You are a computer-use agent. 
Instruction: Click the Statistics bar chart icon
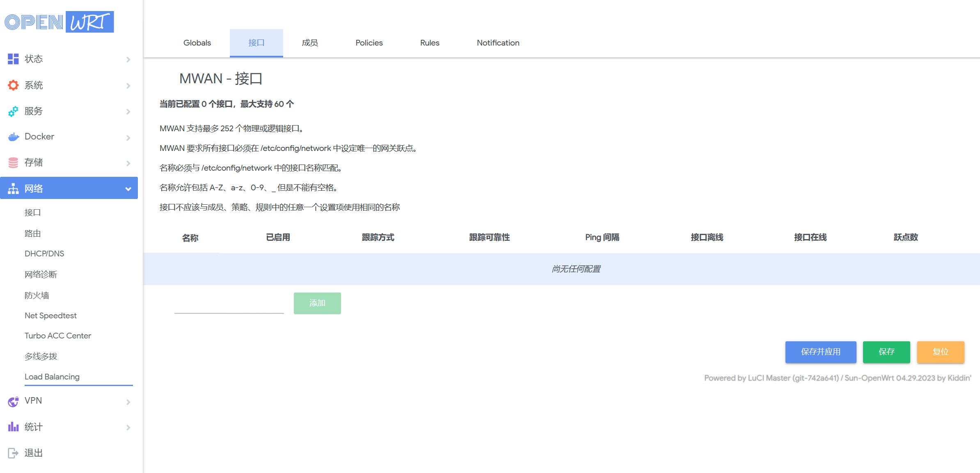[13, 427]
